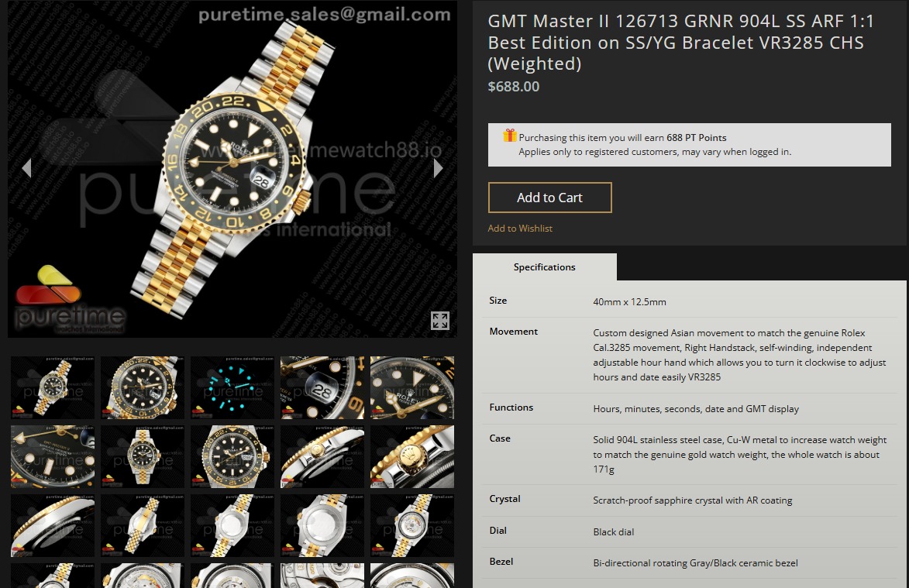The width and height of the screenshot is (909, 588).
Task: Click the puretime logo on main image
Action: coord(70,300)
